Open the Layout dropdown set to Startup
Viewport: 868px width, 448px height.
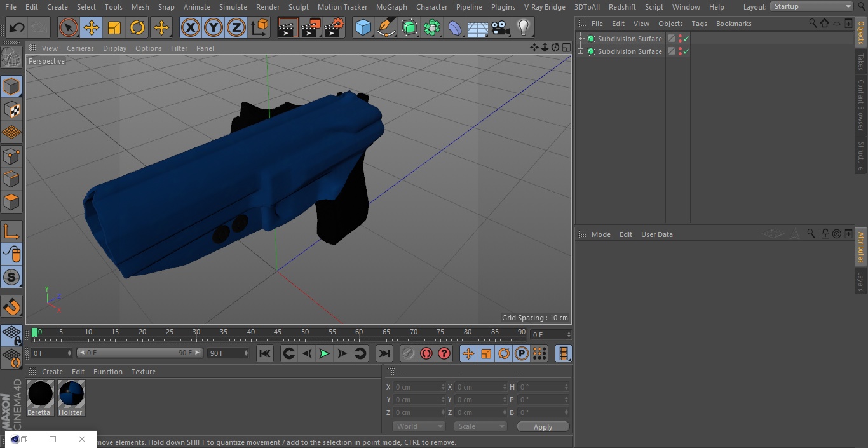click(x=812, y=6)
